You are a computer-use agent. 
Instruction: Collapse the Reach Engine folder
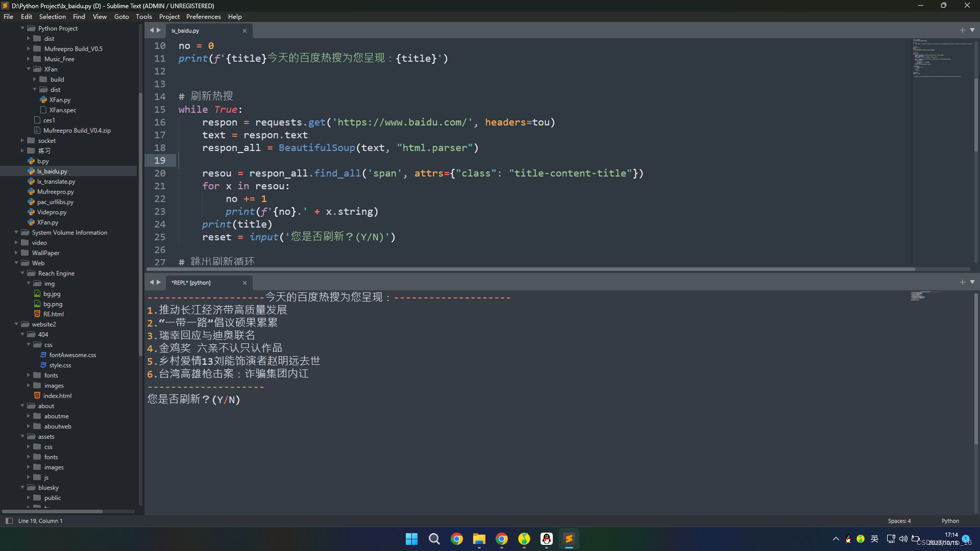coord(22,273)
